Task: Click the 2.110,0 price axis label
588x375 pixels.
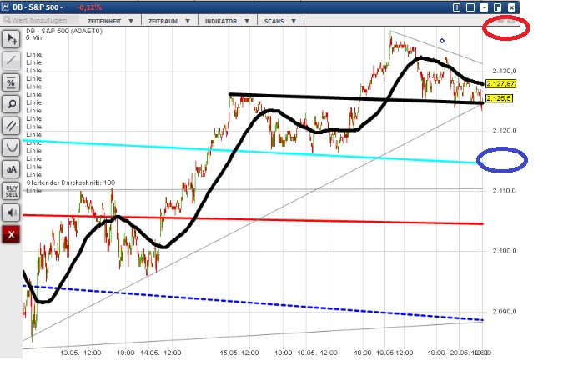Action: click(x=505, y=191)
